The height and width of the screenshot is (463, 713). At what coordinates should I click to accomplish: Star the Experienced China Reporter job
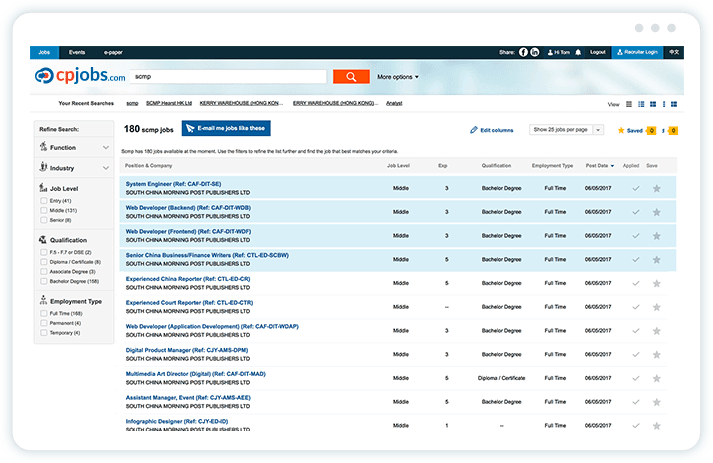[656, 283]
